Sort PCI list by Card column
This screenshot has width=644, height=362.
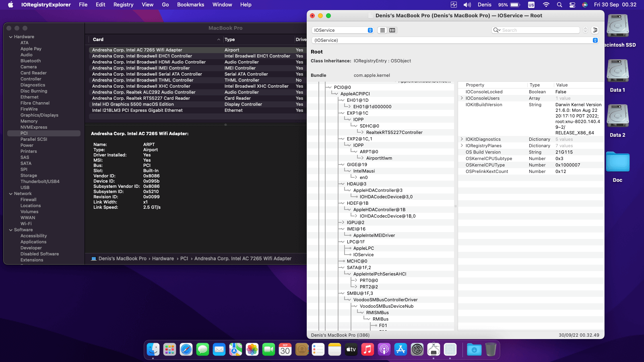pos(157,39)
